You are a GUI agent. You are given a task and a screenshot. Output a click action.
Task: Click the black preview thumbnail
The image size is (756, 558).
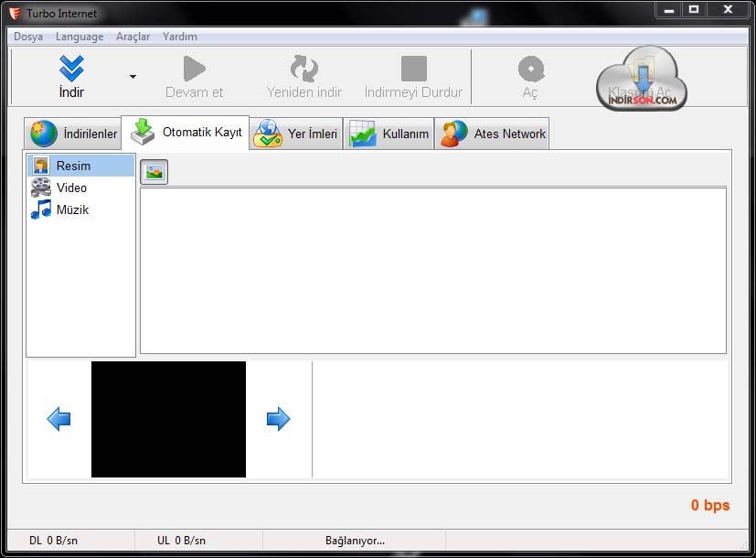168,419
